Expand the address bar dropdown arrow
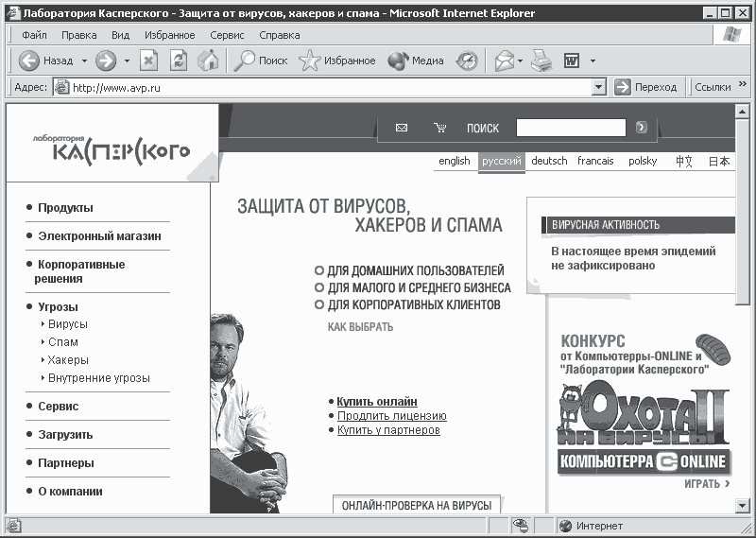Image resolution: width=756 pixels, height=538 pixels. [x=598, y=87]
